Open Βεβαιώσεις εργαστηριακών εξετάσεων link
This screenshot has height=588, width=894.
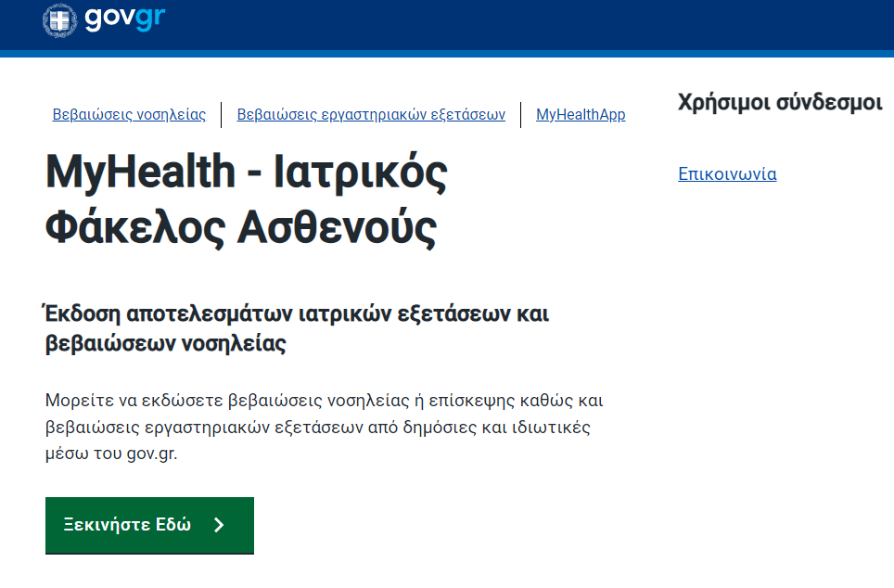coord(371,115)
